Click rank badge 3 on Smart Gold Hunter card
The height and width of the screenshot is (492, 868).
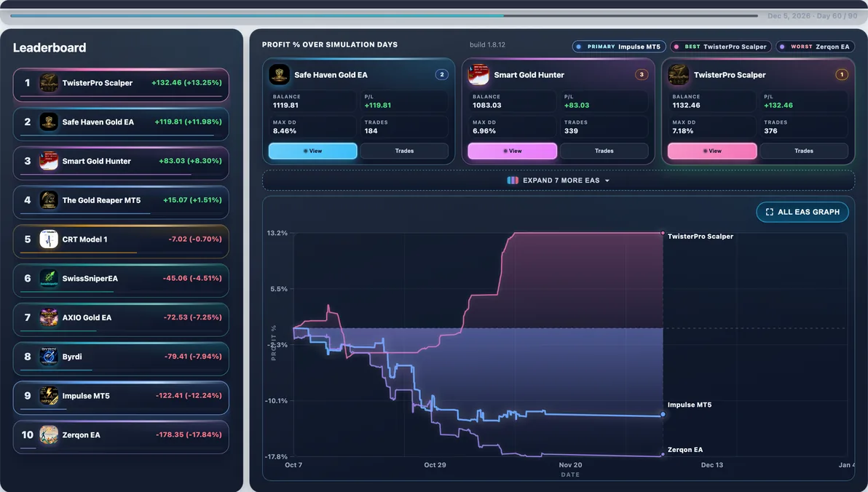(642, 75)
